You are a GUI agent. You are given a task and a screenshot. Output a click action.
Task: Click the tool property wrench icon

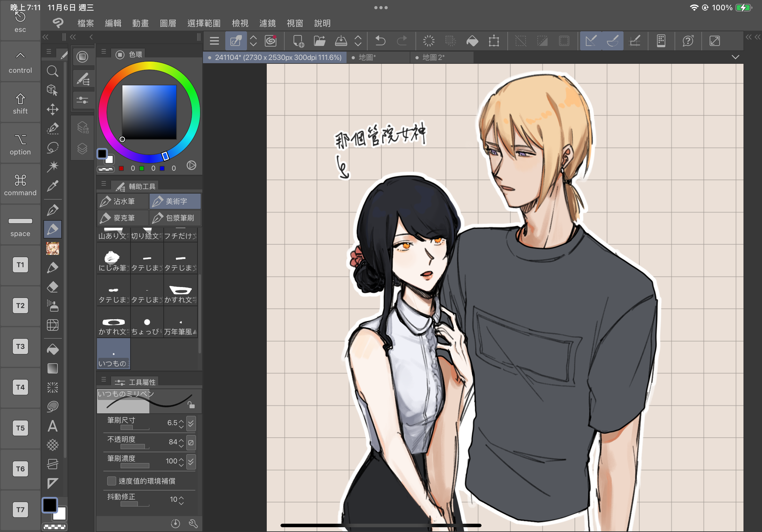193,523
